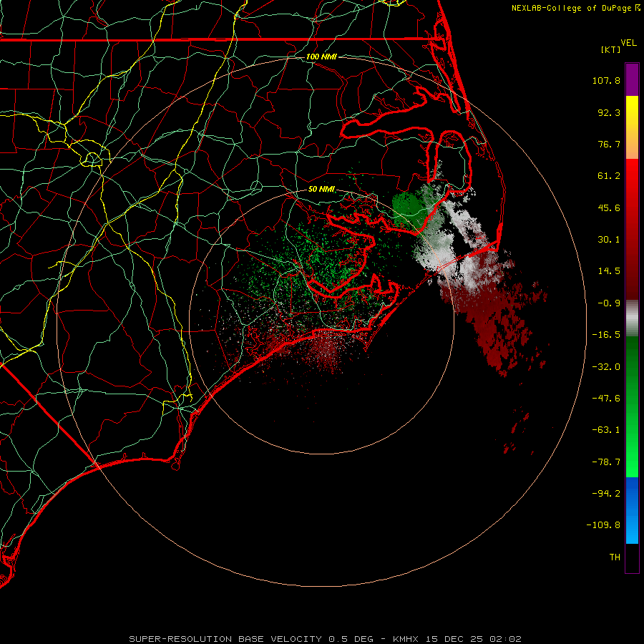The image size is (644, 644).
Task: Pick the green segment of the velocity scale
Action: tap(632, 406)
